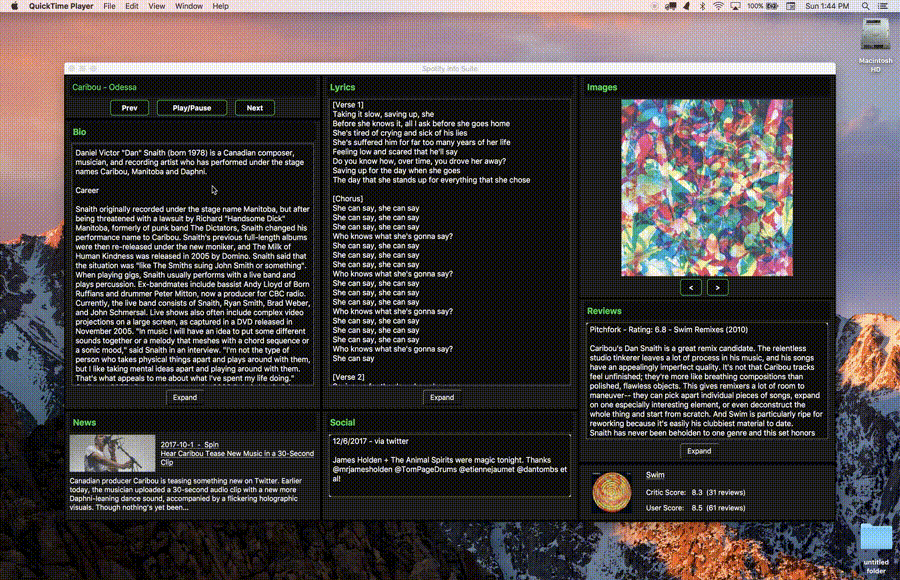Click the Bluetooth menu bar icon
The height and width of the screenshot is (580, 900).
700,6
